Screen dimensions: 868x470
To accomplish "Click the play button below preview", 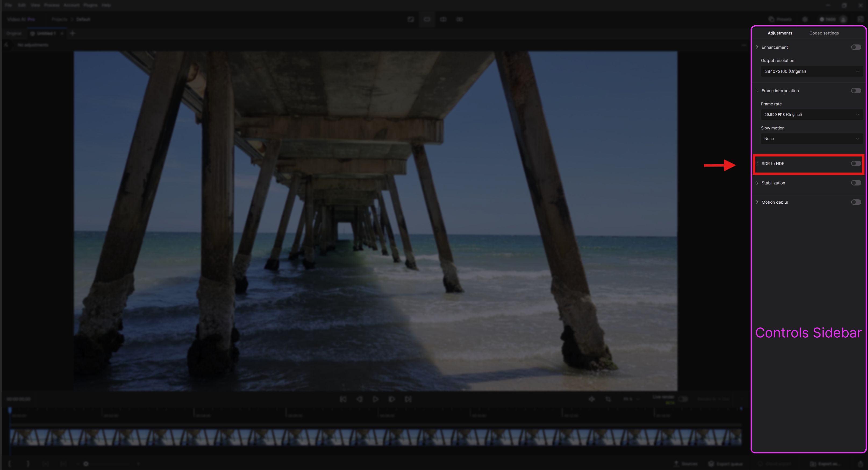I will click(375, 399).
